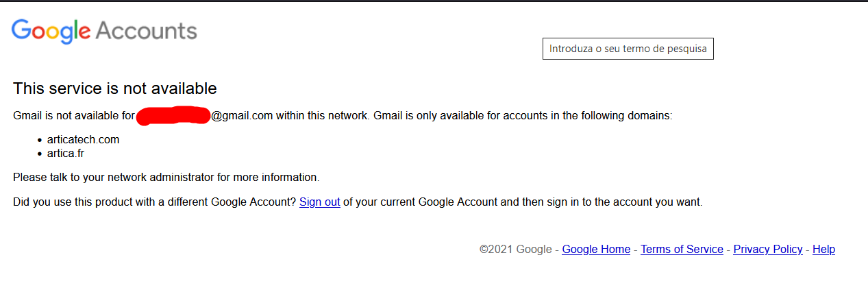
Task: Click the Sign out link
Action: coord(319,202)
